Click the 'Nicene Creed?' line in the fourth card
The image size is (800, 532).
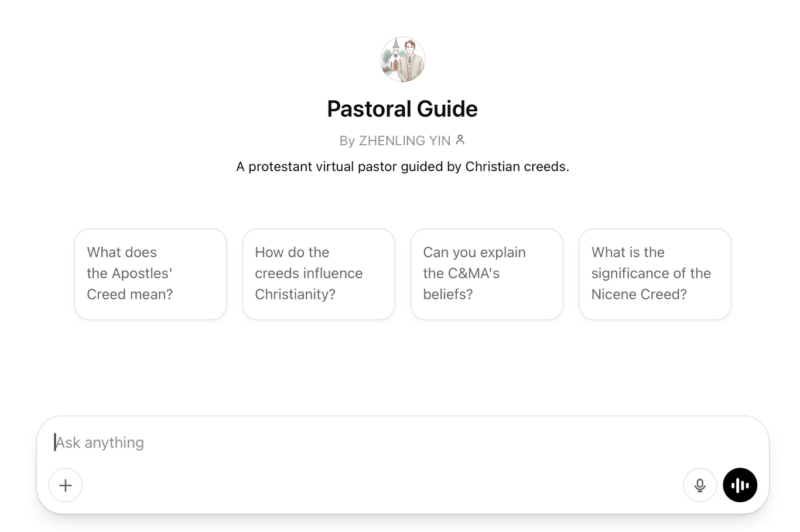(x=639, y=294)
